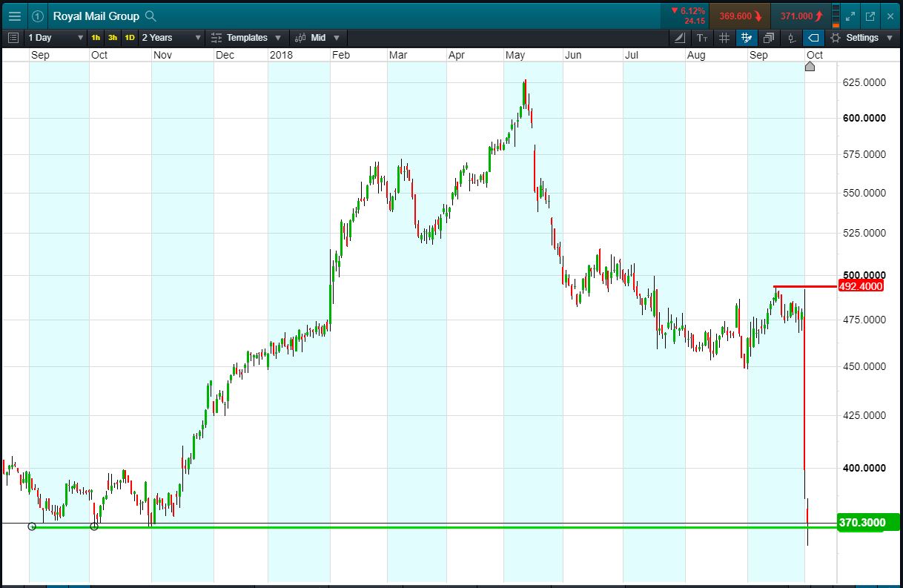Expand the 2 Years range dropdown
This screenshot has width=903, height=588.
171,38
